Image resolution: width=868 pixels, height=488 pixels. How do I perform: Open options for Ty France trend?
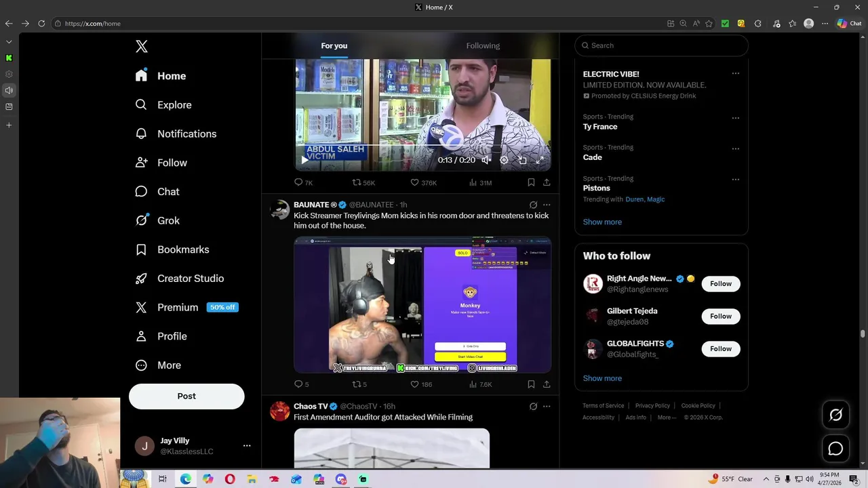(x=735, y=118)
